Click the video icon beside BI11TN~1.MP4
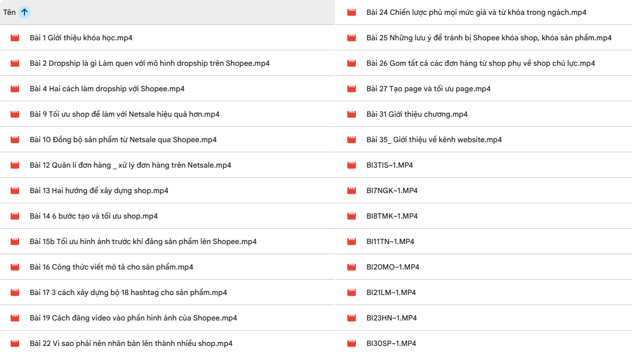This screenshot has height=364, width=632. pyautogui.click(x=352, y=242)
